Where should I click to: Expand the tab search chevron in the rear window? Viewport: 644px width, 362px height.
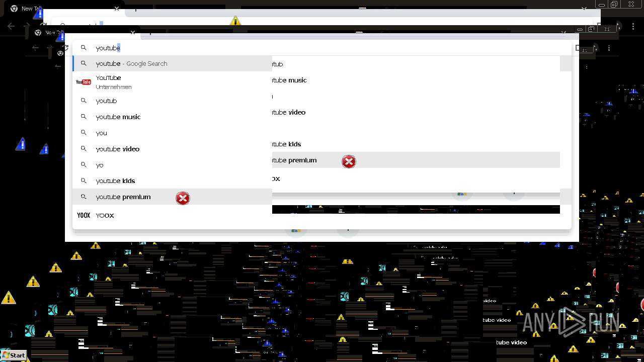pos(584,9)
